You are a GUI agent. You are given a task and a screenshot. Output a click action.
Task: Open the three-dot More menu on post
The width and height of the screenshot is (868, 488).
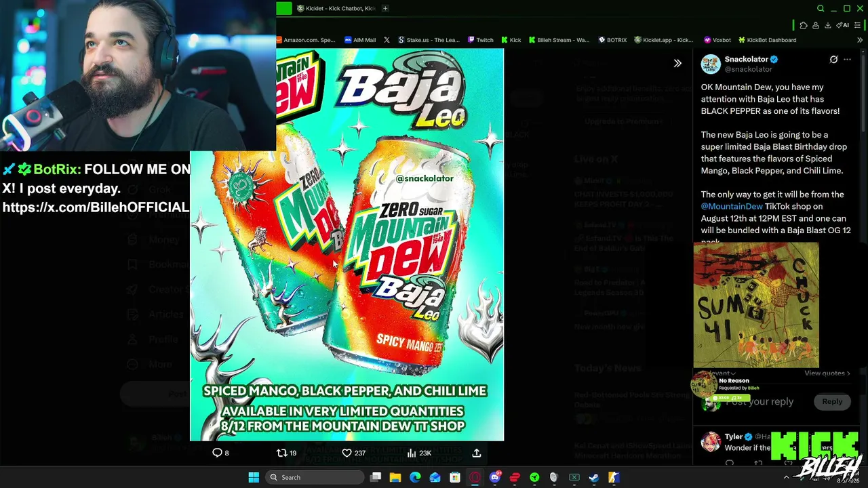pyautogui.click(x=847, y=60)
